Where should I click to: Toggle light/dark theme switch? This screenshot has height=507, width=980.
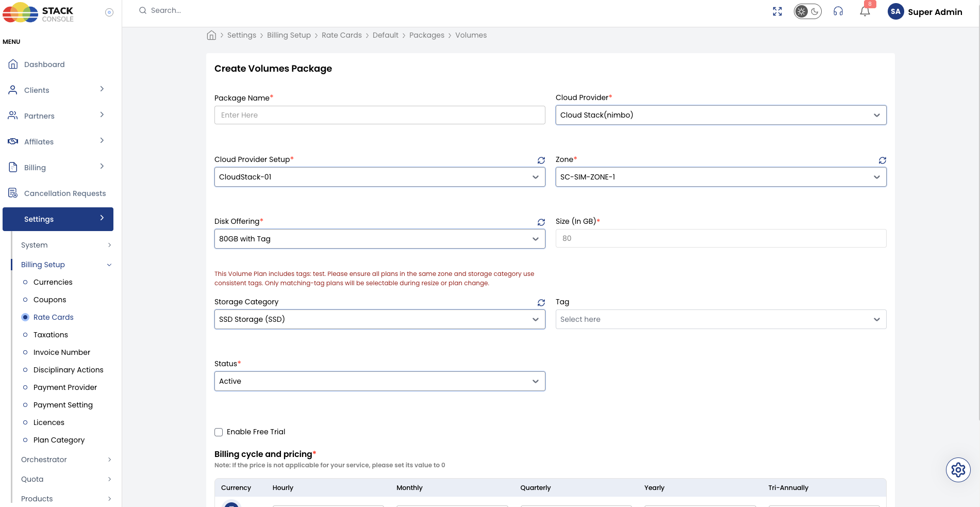click(x=808, y=11)
